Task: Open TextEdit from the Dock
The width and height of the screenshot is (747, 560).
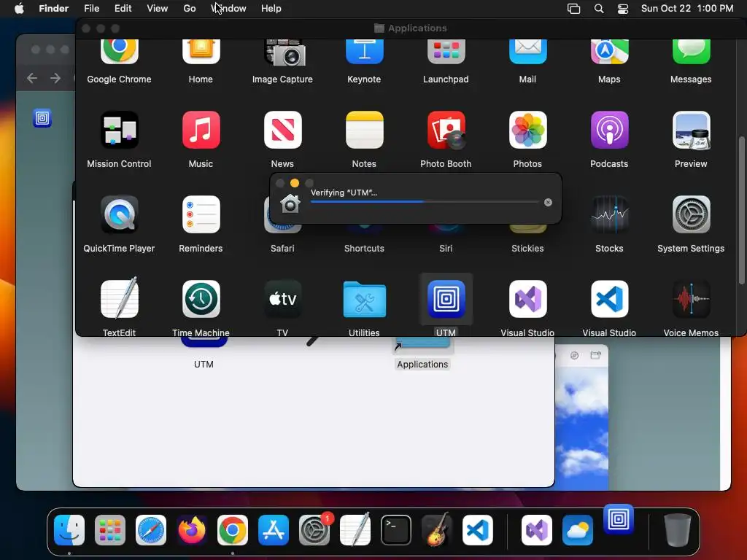Action: (355, 529)
